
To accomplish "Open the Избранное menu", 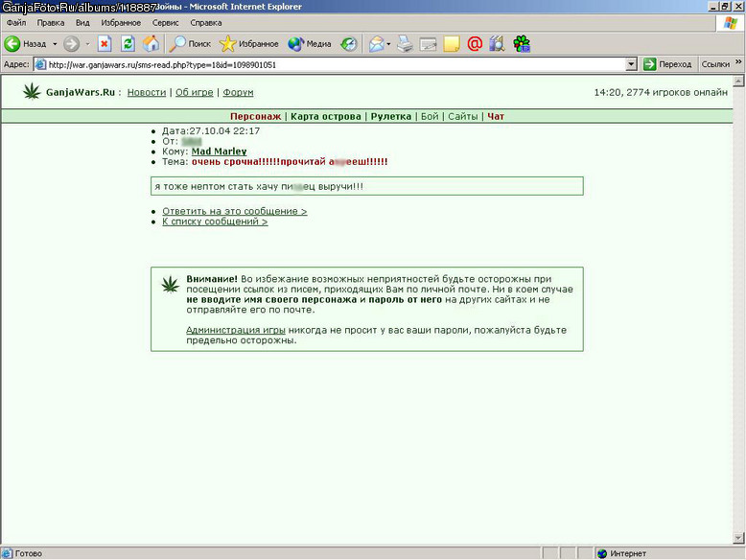I will point(121,23).
